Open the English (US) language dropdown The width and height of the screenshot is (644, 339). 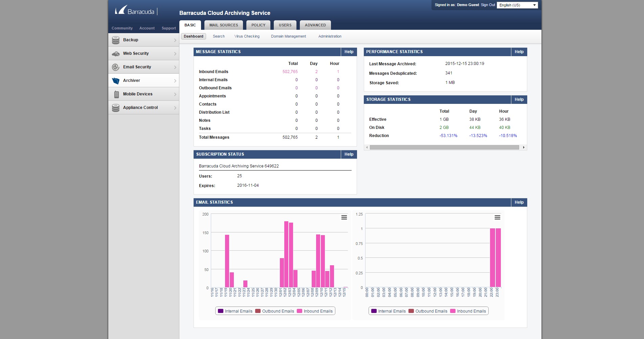pos(517,5)
